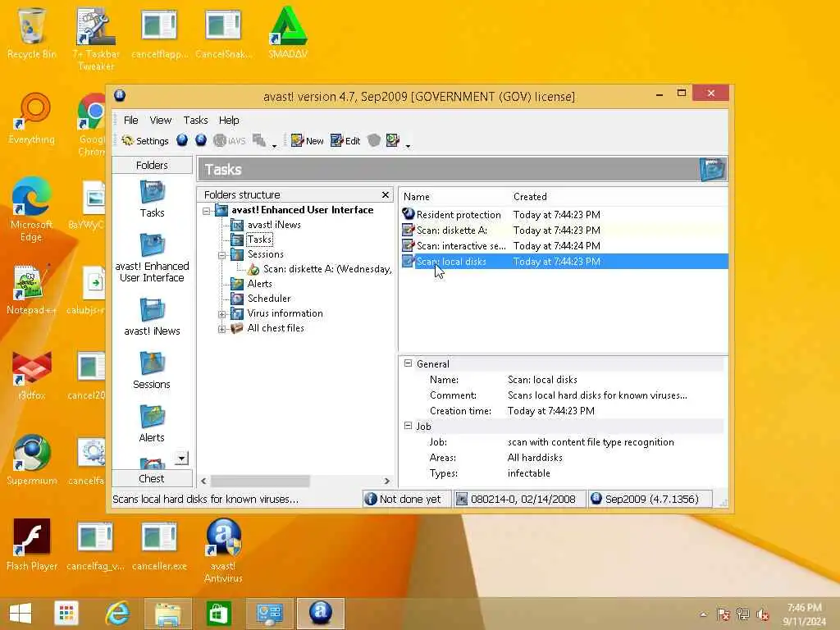Open avast! Antivirus desktop shortcut

point(223,550)
